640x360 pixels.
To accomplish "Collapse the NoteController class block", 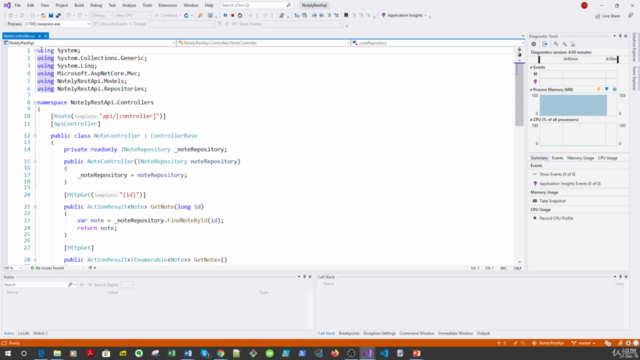I will point(35,136).
